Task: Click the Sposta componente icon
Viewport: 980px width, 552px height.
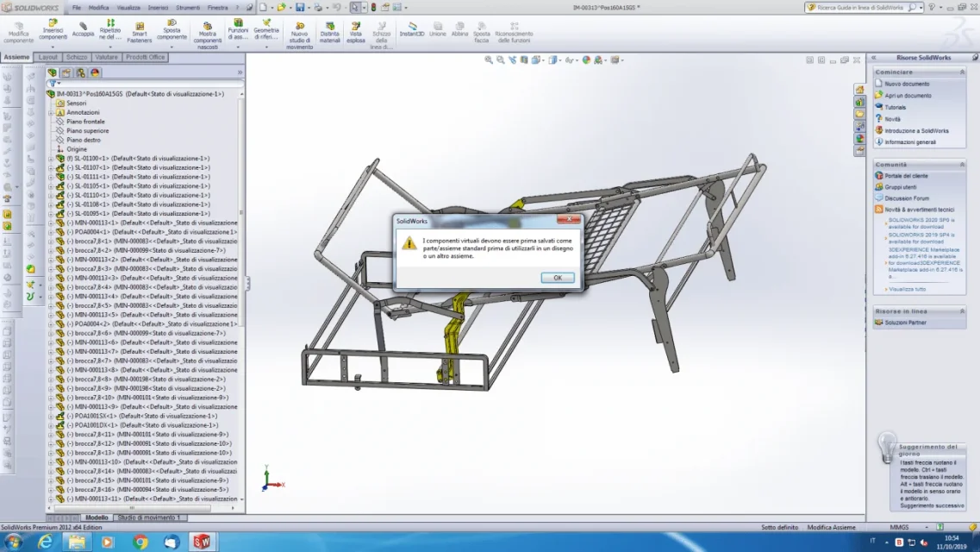Action: [172, 30]
